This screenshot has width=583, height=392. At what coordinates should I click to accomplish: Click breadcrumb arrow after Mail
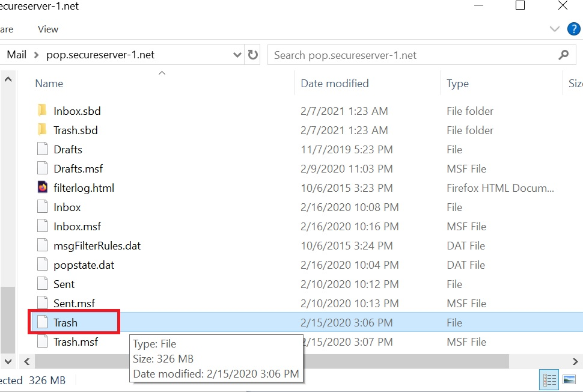point(37,55)
